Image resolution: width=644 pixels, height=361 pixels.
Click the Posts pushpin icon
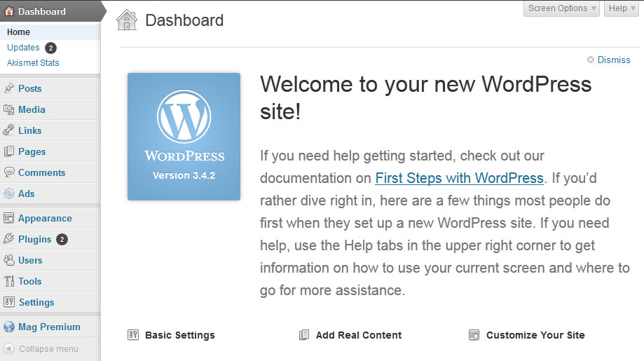pos(9,88)
